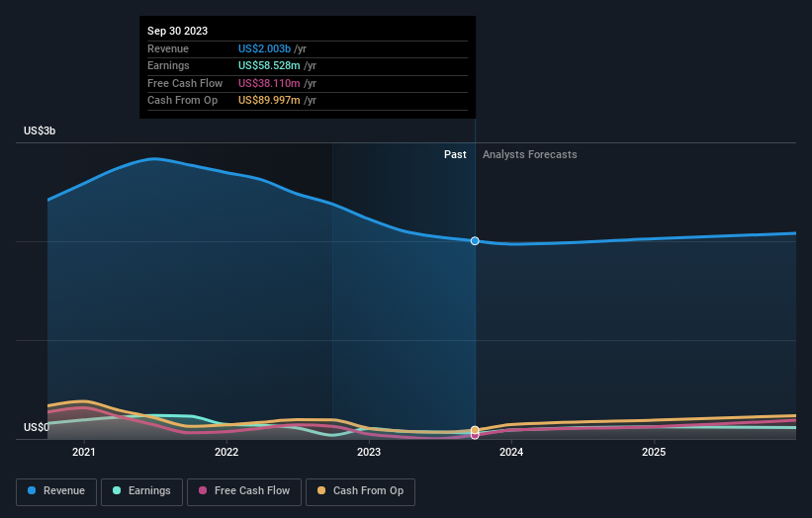Screen dimensions: 812x518
Task: Click the 2021 x-axis label
Action: [x=84, y=452]
